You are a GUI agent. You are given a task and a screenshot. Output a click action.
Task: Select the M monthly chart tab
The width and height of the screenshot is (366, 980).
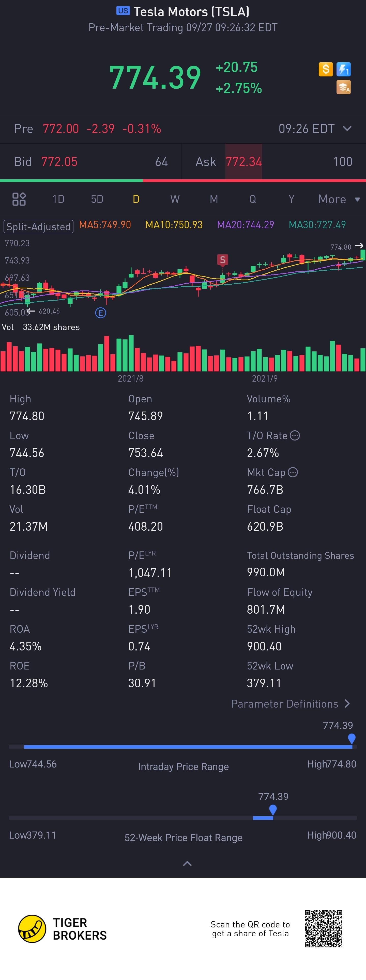coord(214,199)
